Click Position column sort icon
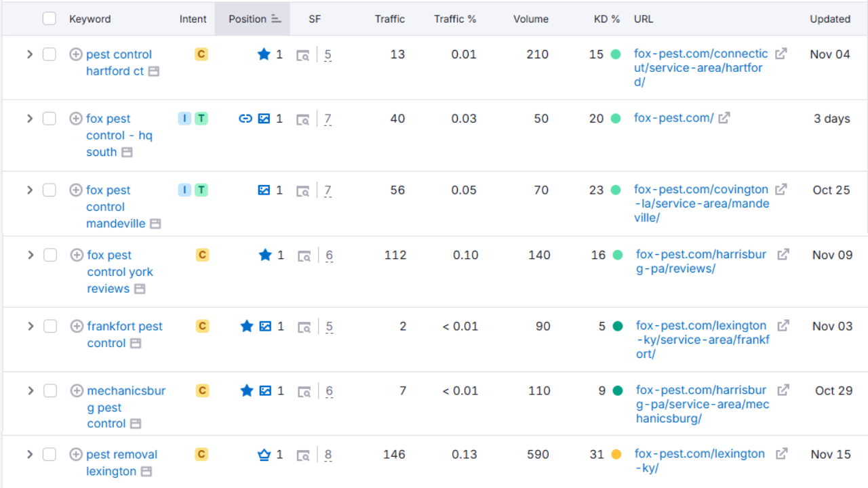Image resolution: width=868 pixels, height=488 pixels. (276, 19)
